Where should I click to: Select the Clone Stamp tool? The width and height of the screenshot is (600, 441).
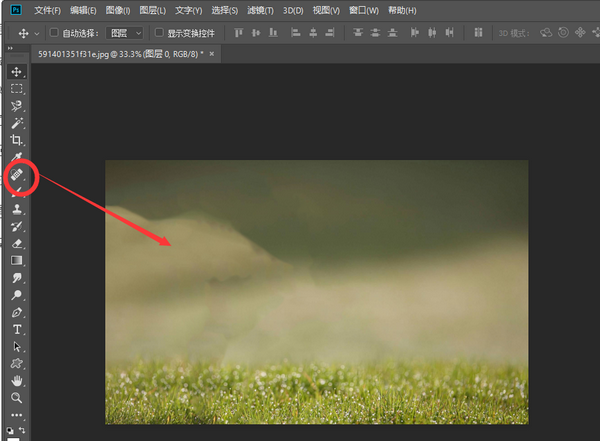tap(17, 209)
